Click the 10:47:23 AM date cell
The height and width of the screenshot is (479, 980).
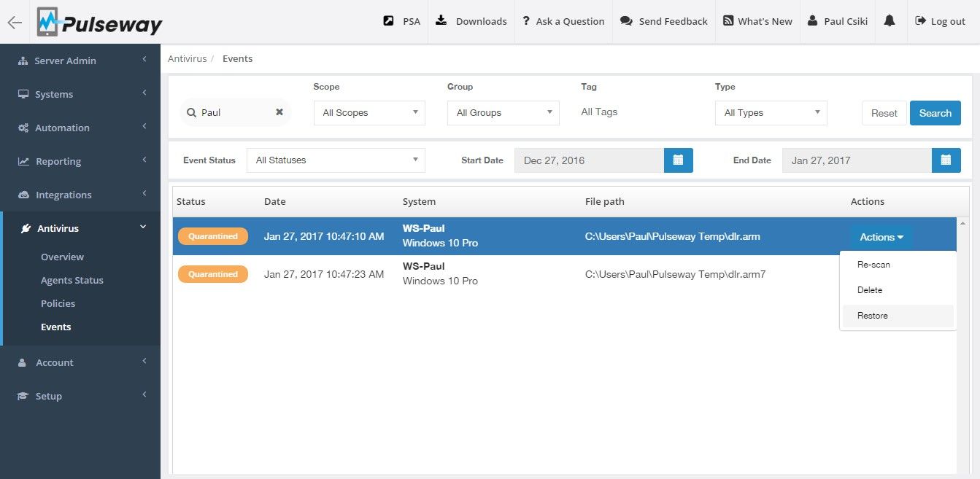[x=324, y=274]
